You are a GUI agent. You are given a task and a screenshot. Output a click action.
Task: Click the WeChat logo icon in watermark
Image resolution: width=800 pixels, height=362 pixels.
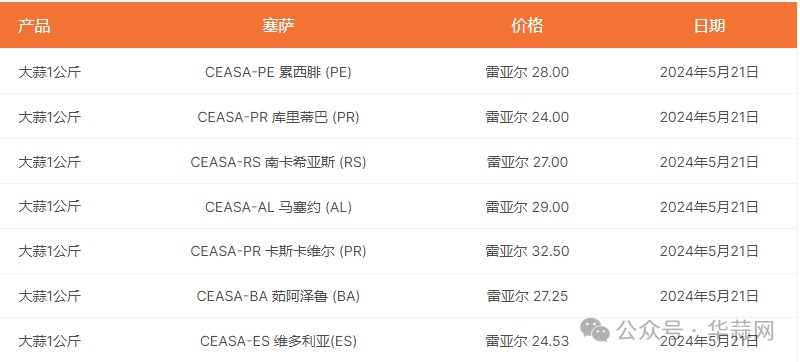[595, 330]
